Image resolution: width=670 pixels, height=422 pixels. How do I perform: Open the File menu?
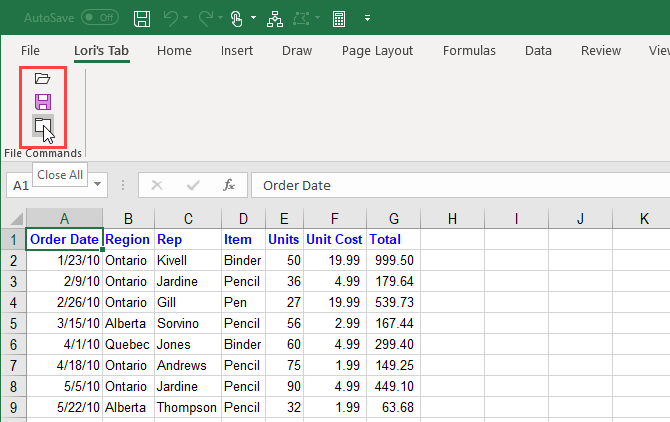[30, 50]
